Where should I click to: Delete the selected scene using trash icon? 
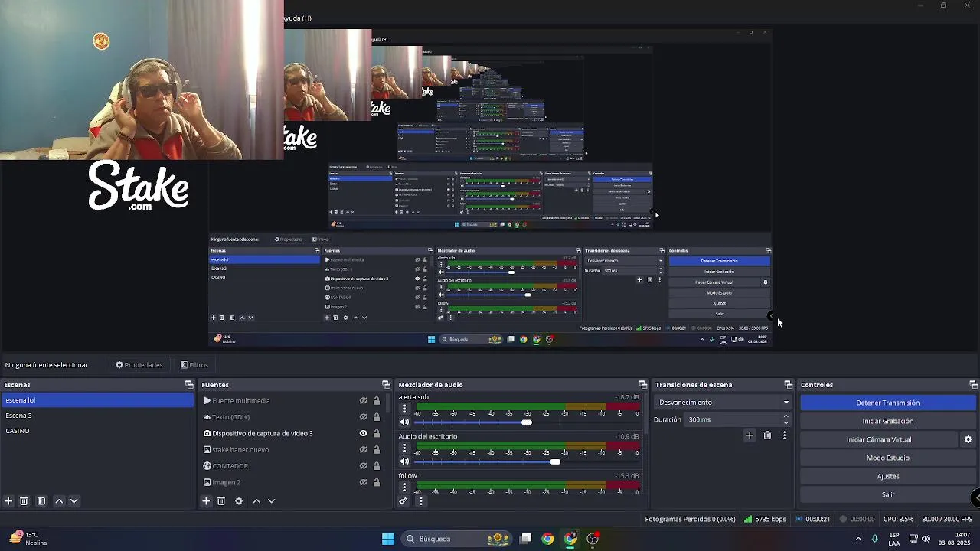coord(24,501)
